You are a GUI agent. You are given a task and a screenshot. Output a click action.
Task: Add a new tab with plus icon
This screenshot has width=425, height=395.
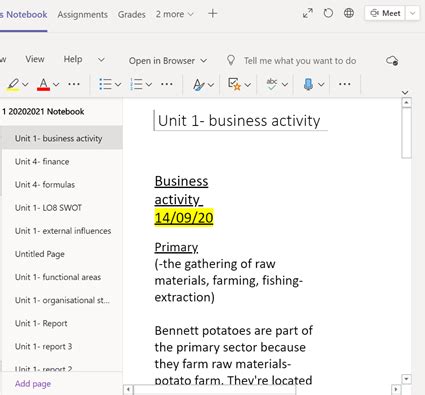[213, 14]
